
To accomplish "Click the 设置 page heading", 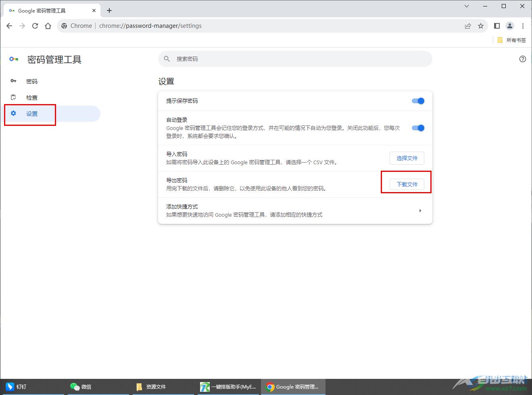I will (166, 82).
